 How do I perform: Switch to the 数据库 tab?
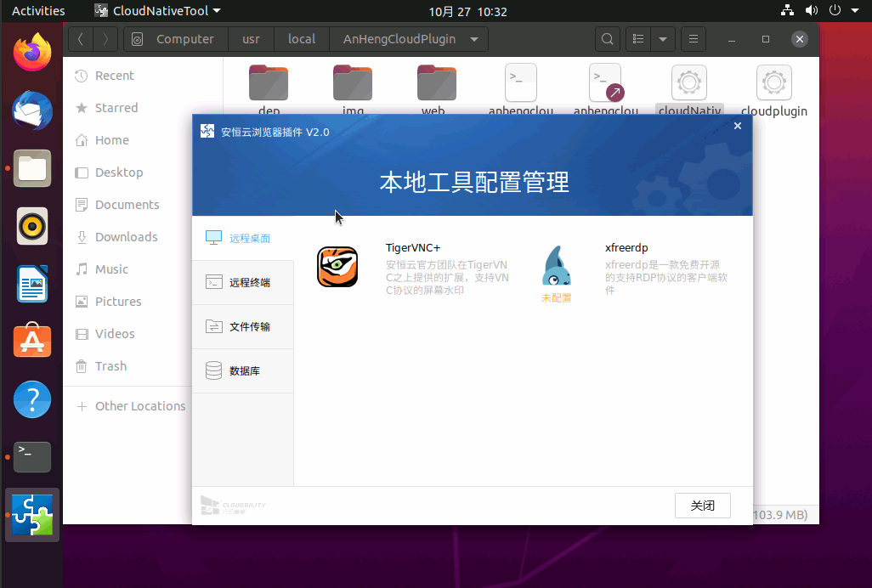click(x=243, y=370)
